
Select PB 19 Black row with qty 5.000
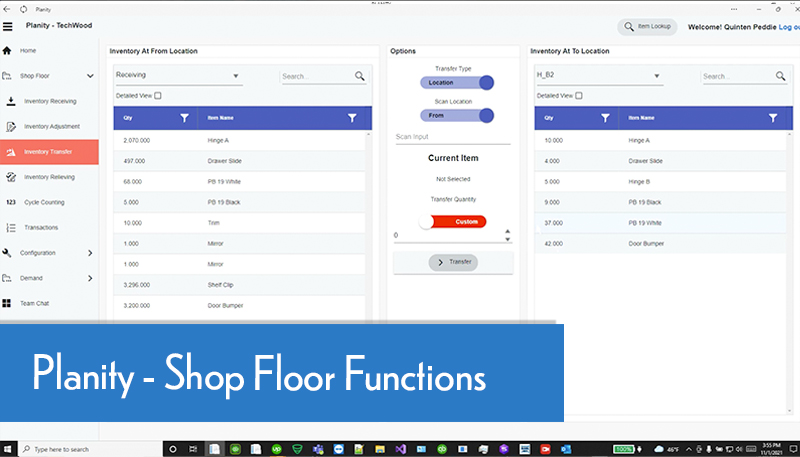pos(239,202)
